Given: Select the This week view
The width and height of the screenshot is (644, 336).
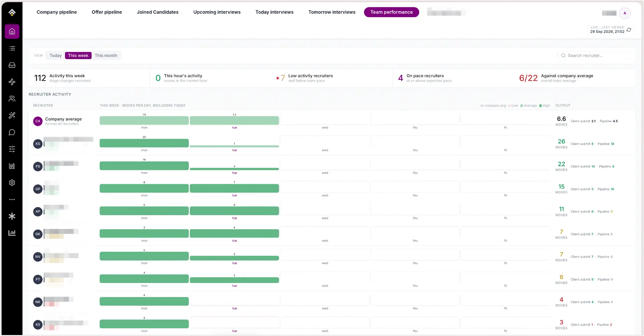Looking at the screenshot, I should pyautogui.click(x=78, y=55).
